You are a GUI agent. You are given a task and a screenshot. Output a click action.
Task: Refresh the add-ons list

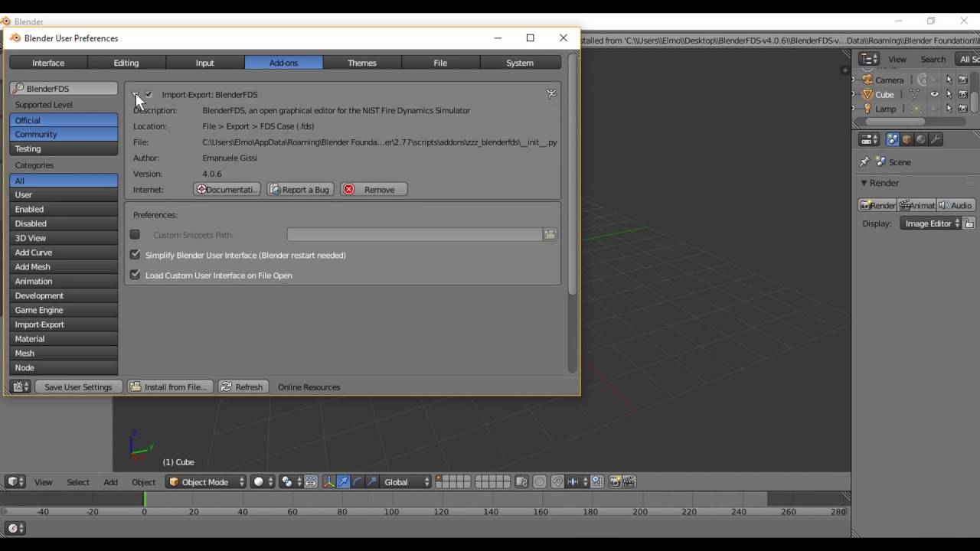click(242, 386)
